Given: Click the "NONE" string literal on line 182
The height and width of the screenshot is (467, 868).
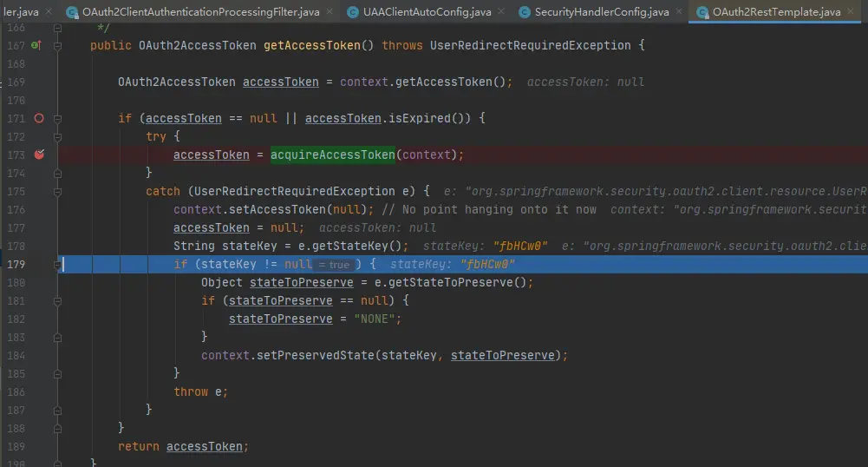Looking at the screenshot, I should click(x=375, y=319).
